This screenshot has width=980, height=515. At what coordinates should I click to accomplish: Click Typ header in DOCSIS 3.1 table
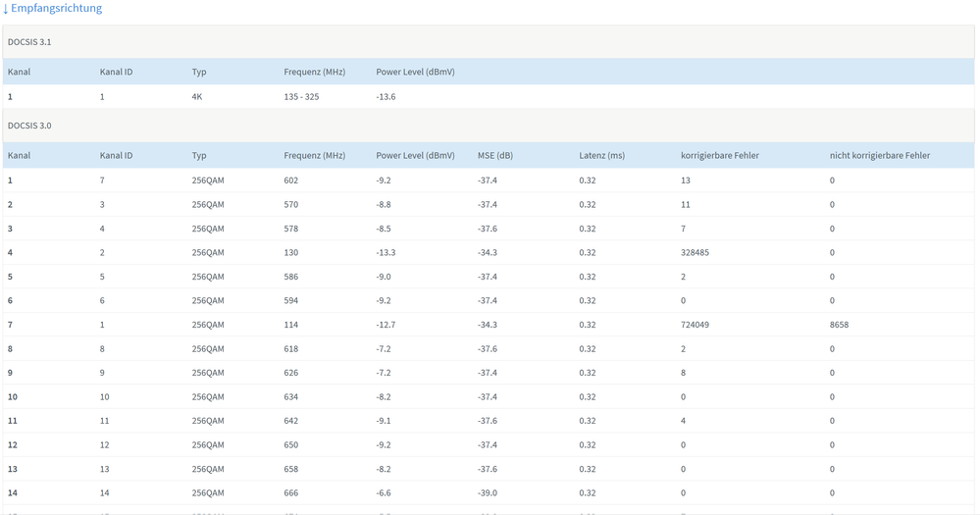[x=199, y=72]
